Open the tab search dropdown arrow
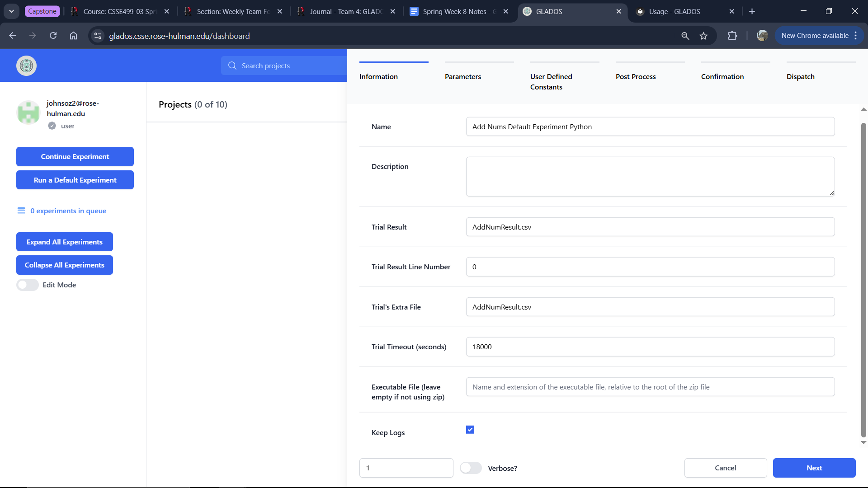 click(11, 11)
